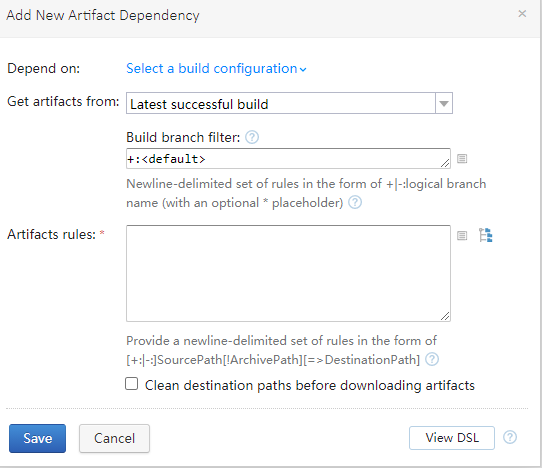
Task: Click the branch filter field resize grip
Action: (445, 163)
